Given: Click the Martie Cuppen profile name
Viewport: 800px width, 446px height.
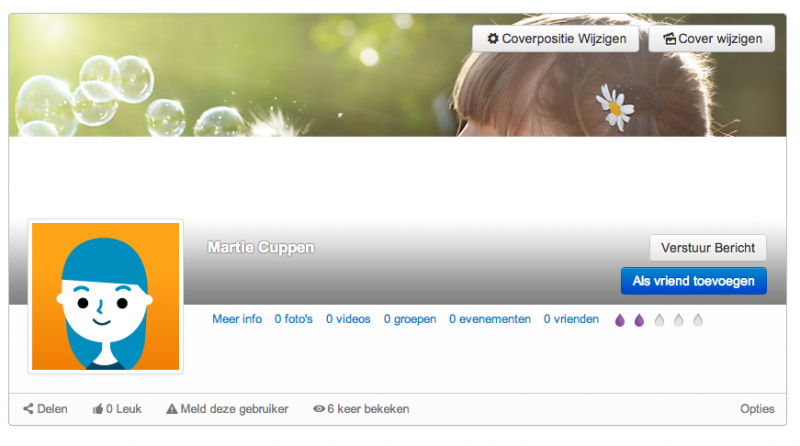Looking at the screenshot, I should pos(261,247).
